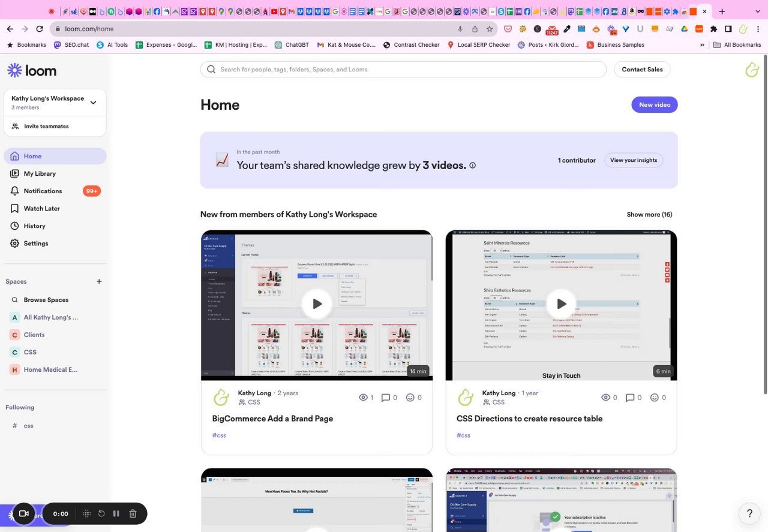The image size is (768, 532).
Task: Click the Pocket extension icon
Action: pyautogui.click(x=508, y=29)
